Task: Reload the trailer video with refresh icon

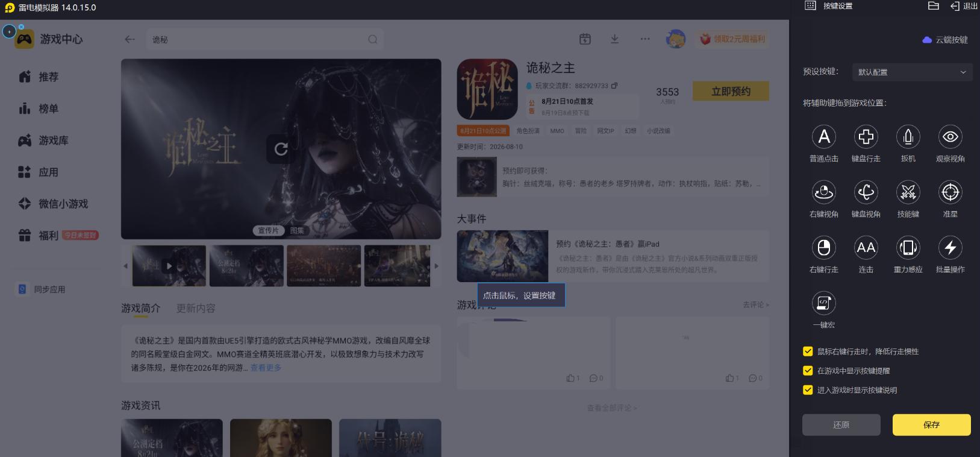Action: click(281, 149)
